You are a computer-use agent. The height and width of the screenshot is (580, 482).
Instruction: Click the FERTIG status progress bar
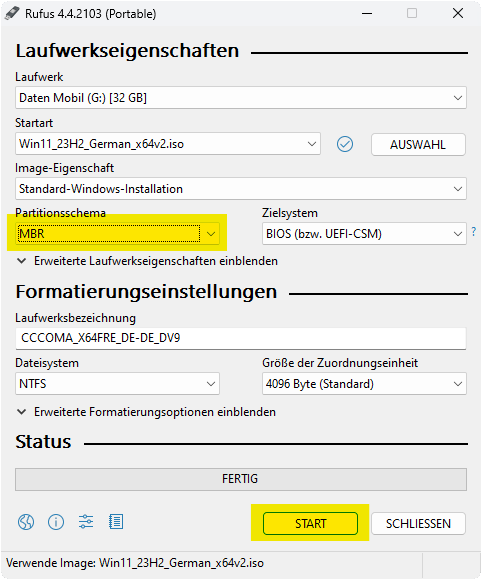click(241, 479)
